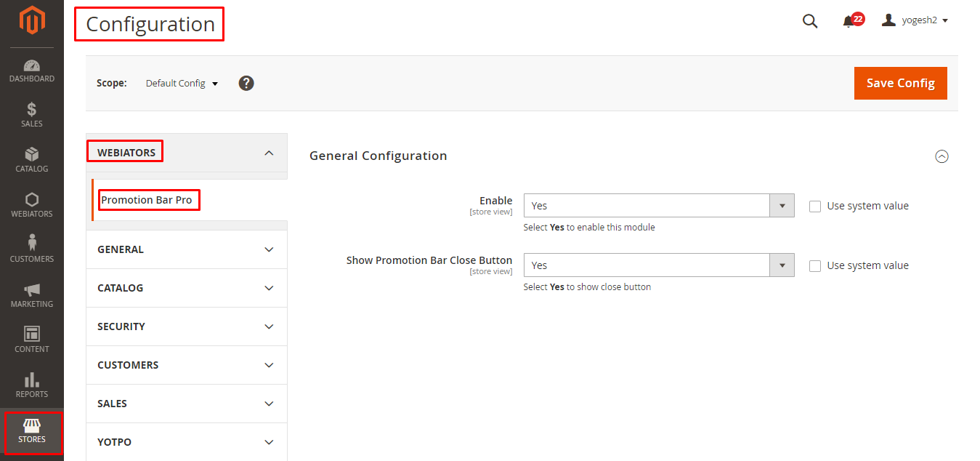This screenshot has width=980, height=461.
Task: Open the Dashboard sidebar icon
Action: tap(31, 65)
